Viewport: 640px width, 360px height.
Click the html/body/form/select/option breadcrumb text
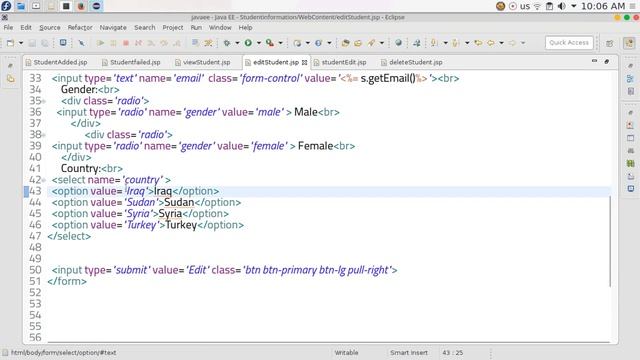tap(63, 353)
